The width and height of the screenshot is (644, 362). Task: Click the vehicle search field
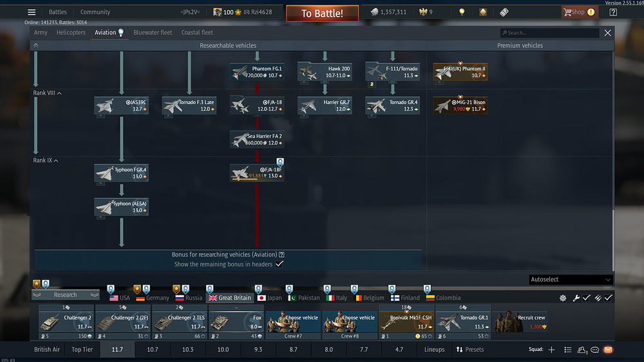click(549, 33)
